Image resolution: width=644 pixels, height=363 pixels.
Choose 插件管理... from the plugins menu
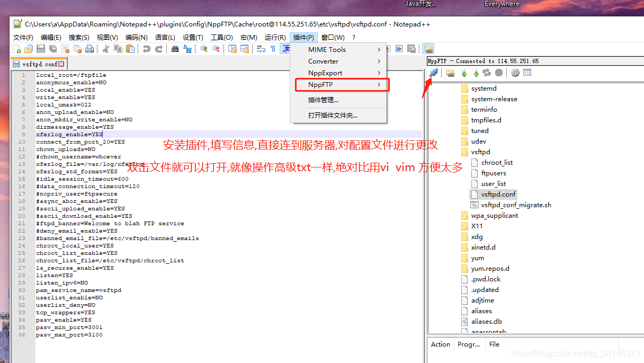pos(339,100)
